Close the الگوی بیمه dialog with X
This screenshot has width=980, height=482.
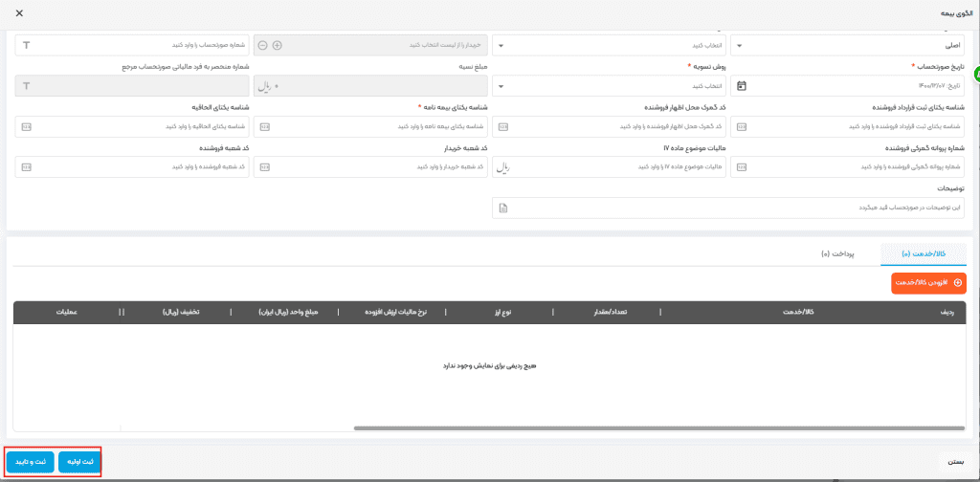coord(19,13)
